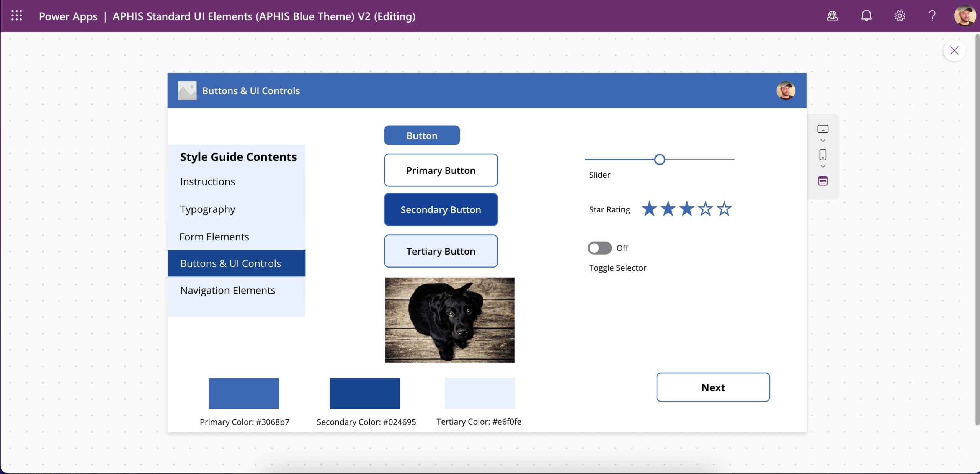Click the image placeholder icon in header
The width and height of the screenshot is (980, 474).
[x=187, y=91]
